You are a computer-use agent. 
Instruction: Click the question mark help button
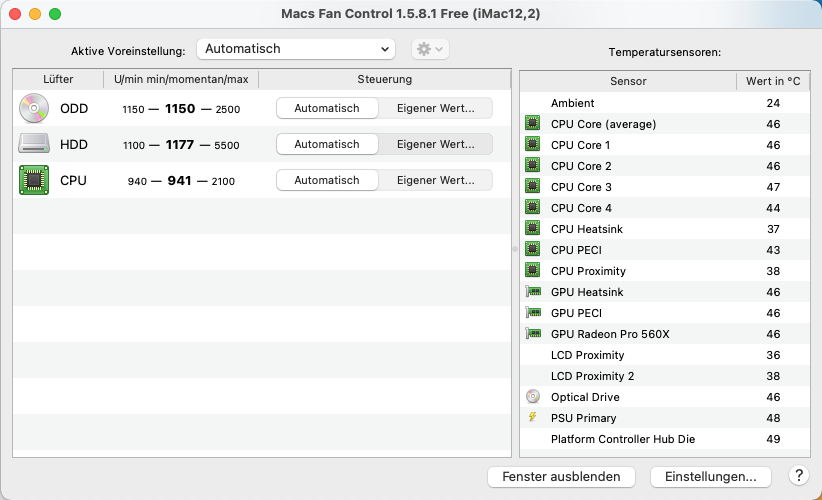pos(798,476)
